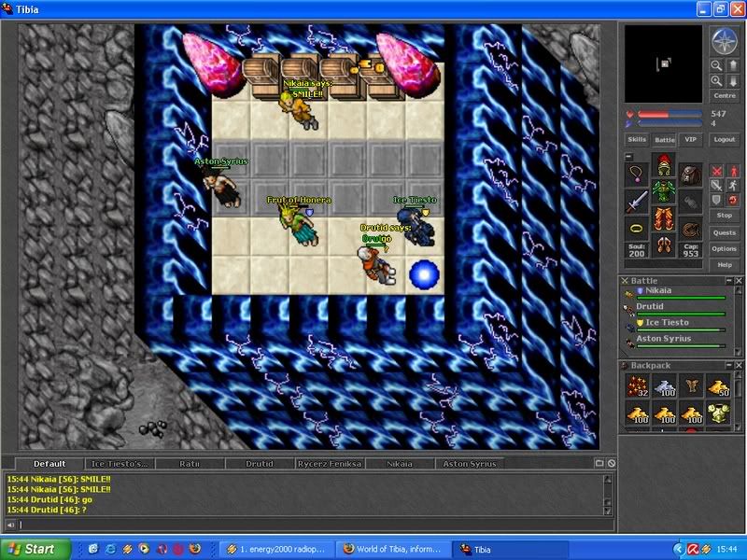Click Battle list scroll-down arrow
The height and width of the screenshot is (560, 747).
point(739,352)
